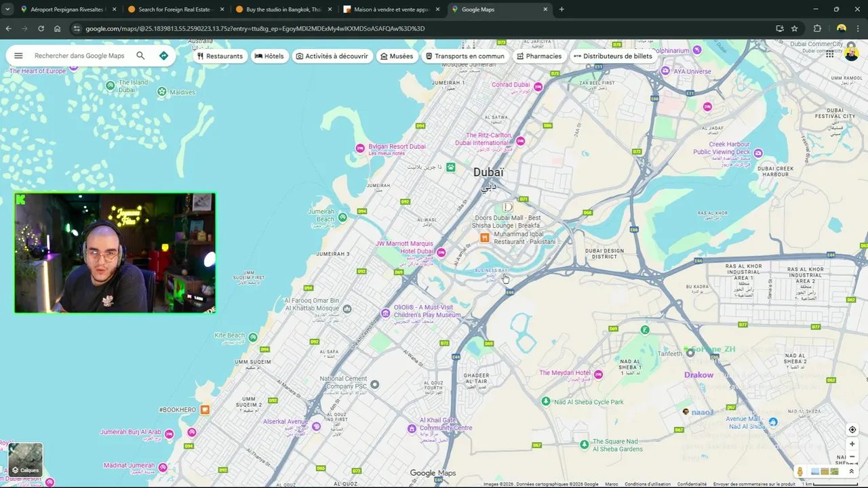Click the Bvlgari Resort Dubai pin

[x=361, y=148]
